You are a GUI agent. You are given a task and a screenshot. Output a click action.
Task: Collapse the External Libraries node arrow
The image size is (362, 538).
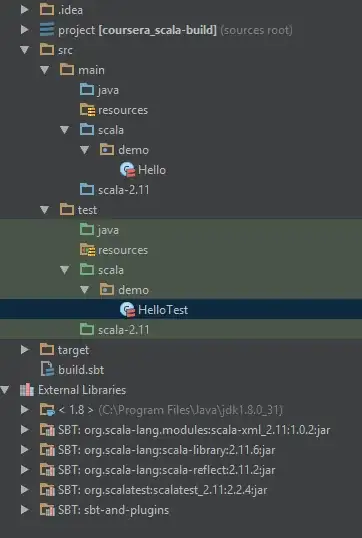[5, 390]
